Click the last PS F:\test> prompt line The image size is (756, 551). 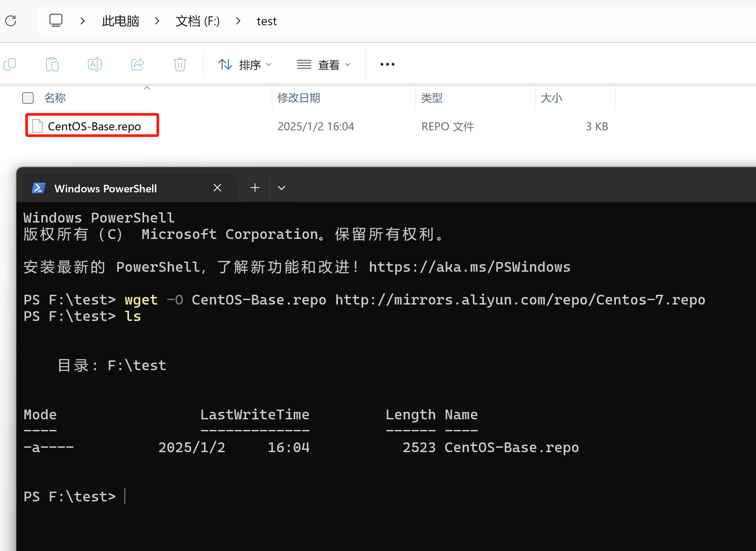[x=70, y=497]
